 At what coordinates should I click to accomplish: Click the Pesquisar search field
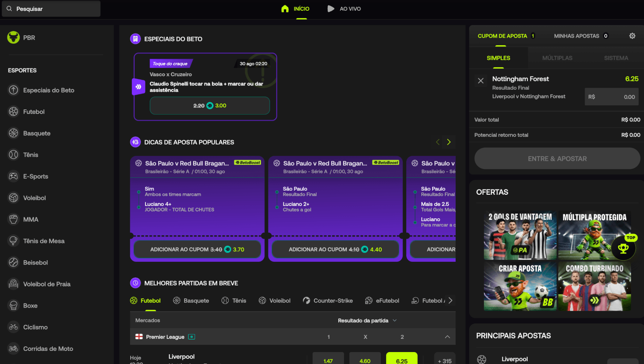click(51, 9)
